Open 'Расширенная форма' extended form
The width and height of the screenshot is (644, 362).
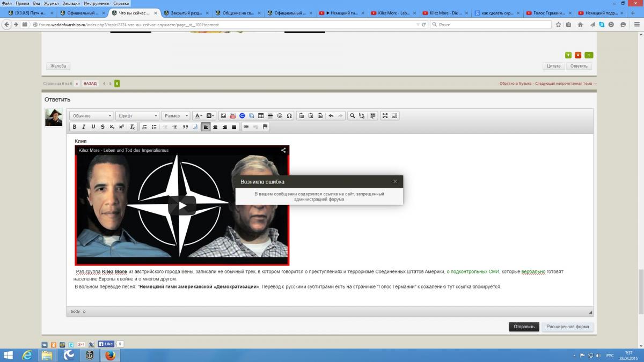(568, 327)
